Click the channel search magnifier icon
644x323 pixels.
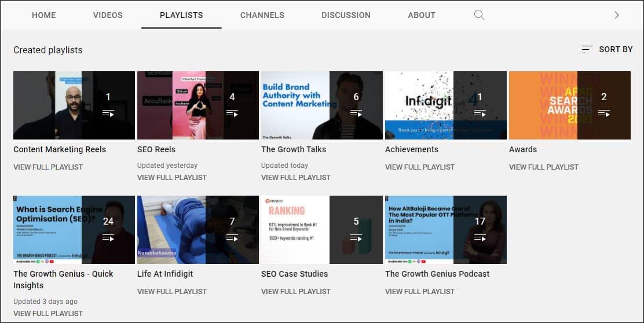tap(479, 15)
